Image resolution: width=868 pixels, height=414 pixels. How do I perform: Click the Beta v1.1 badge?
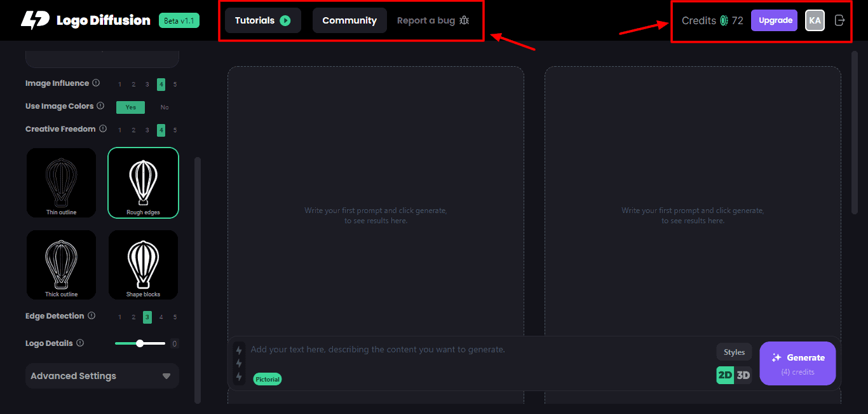coord(179,20)
